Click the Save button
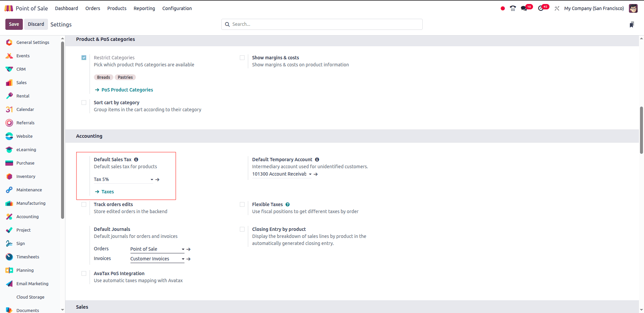Viewport: 644px width, 313px height. coord(14,24)
